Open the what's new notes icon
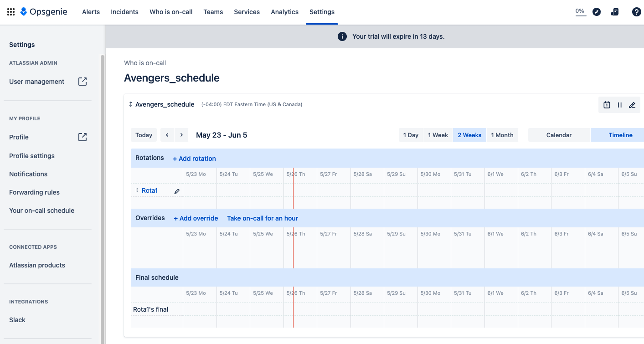 tap(615, 12)
